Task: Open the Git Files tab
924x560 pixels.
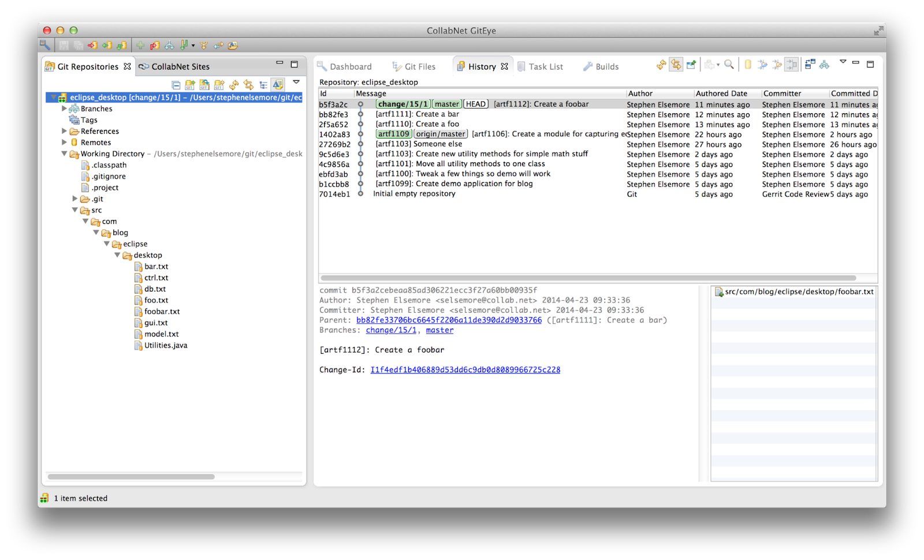Action: 413,66
